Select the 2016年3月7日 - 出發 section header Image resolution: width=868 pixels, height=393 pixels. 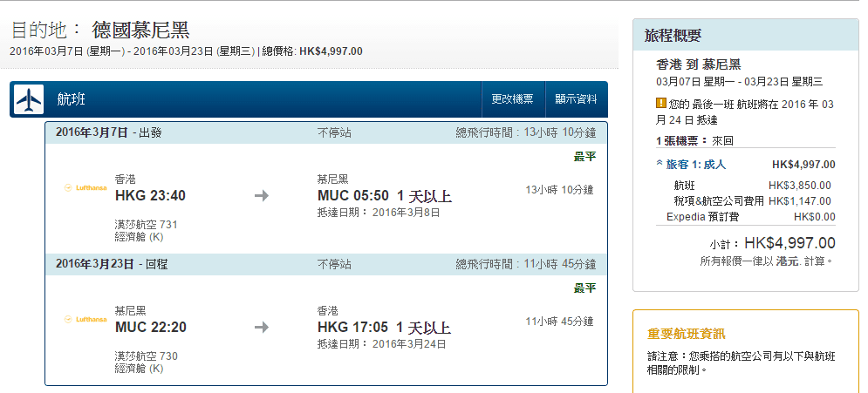point(108,132)
